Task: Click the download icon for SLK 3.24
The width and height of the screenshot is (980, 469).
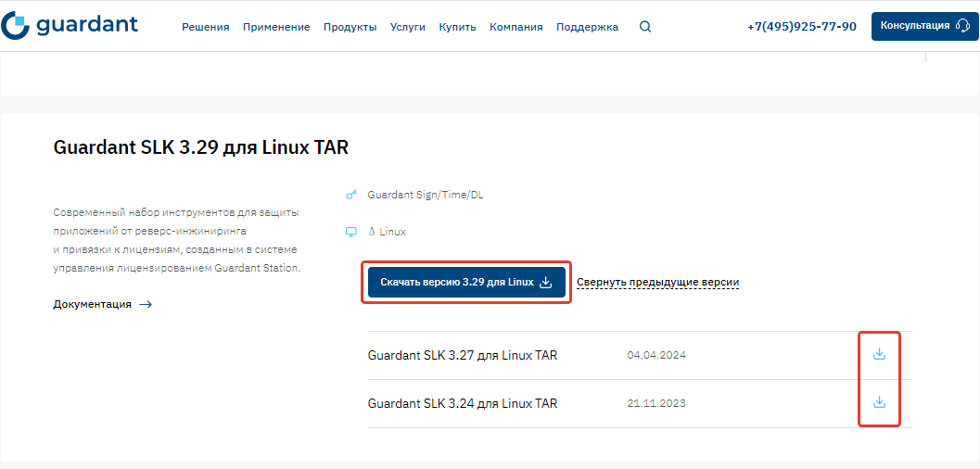Action: coord(879,402)
